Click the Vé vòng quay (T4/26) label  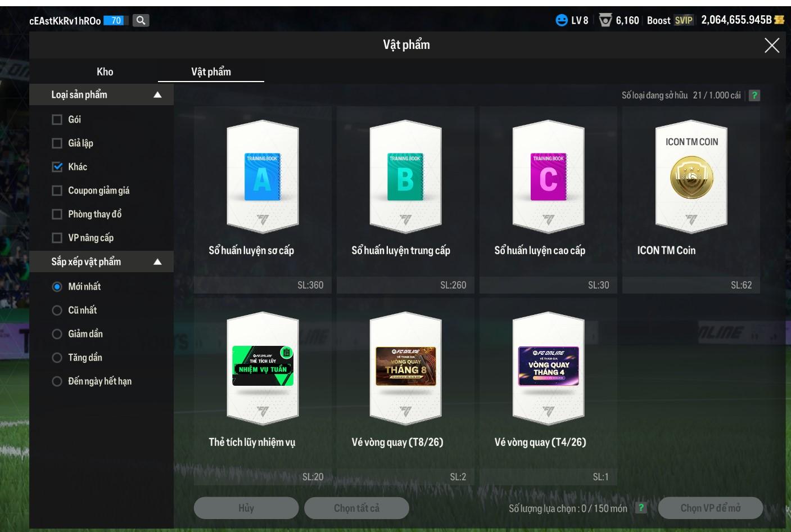click(540, 442)
